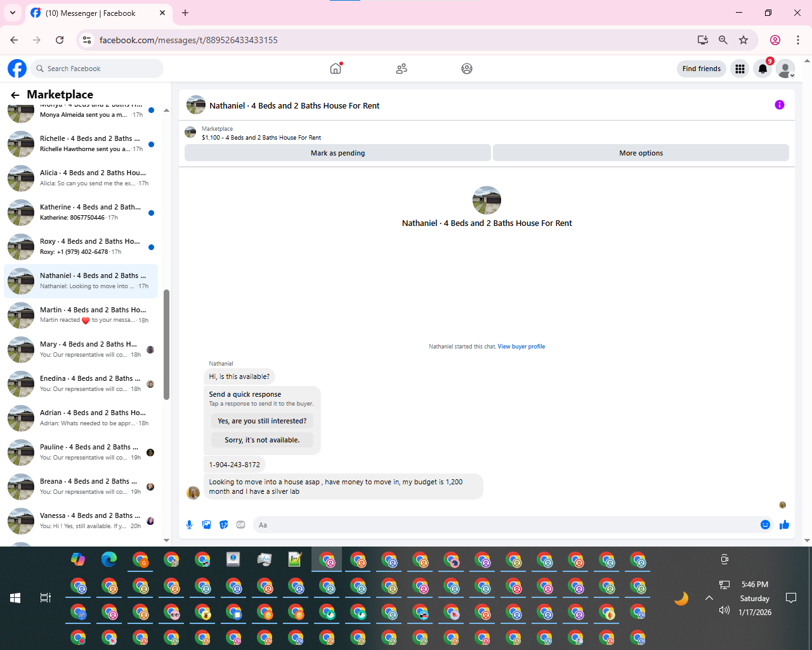
Task: Choose a sticker icon
Action: (223, 524)
